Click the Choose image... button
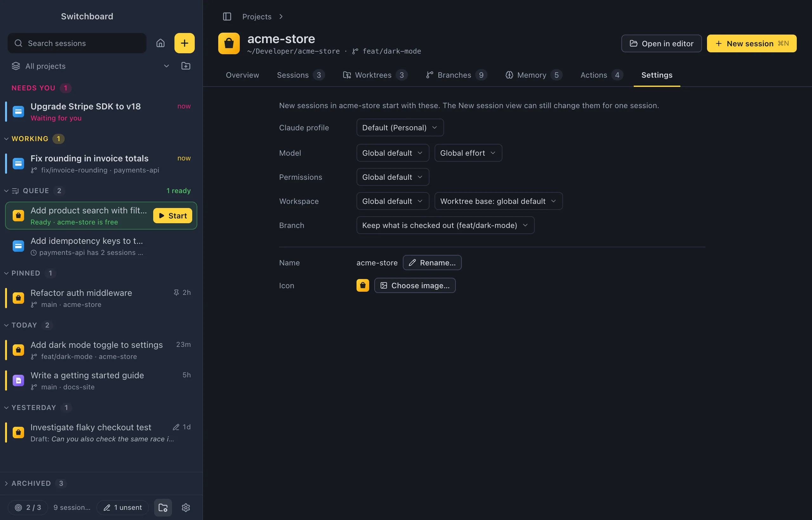812x520 pixels. pos(415,285)
